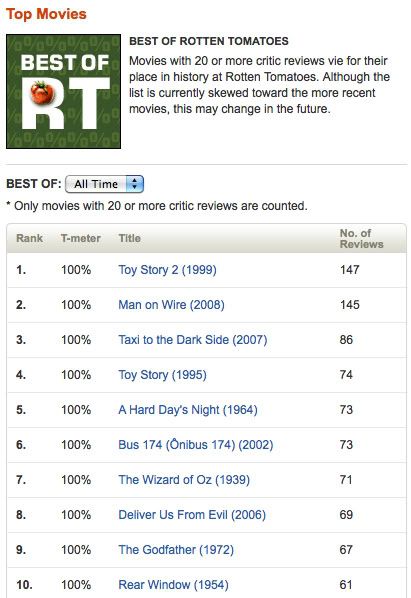Click the dropdown stepper arrows beside All Time
The width and height of the screenshot is (411, 598).
(x=135, y=184)
